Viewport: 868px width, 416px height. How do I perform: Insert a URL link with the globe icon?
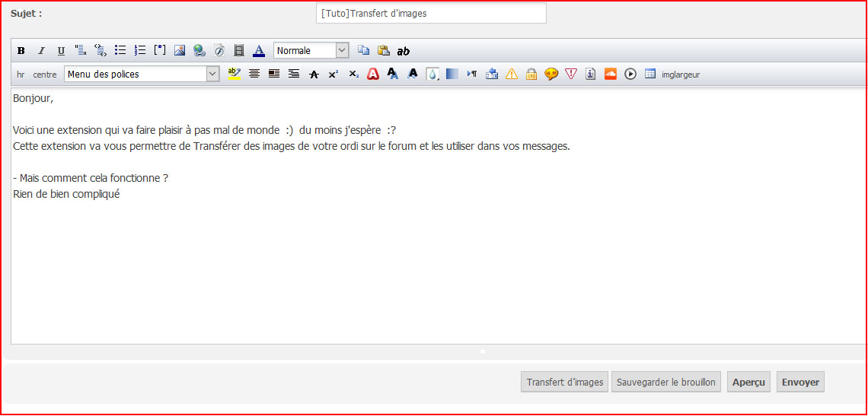pos(199,51)
